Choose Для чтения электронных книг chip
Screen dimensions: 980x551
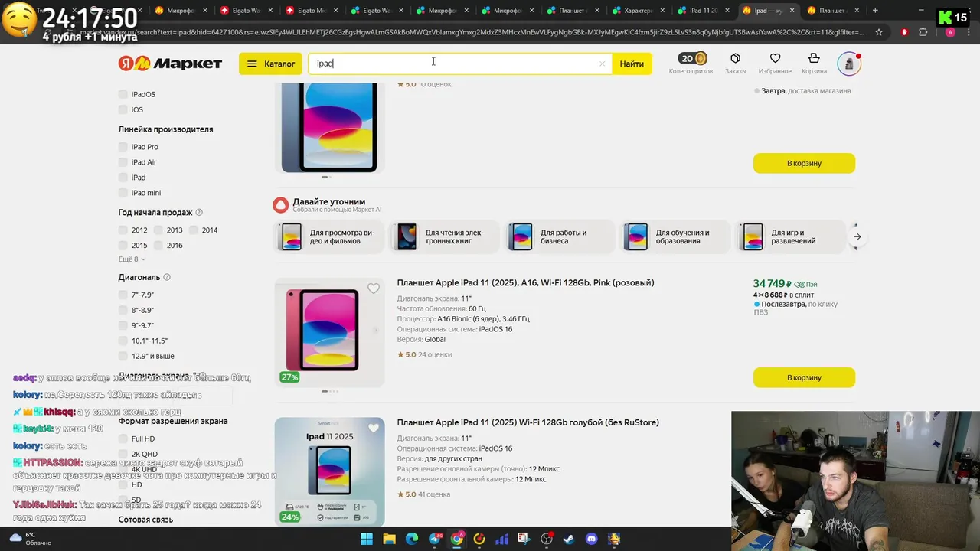pyautogui.click(x=444, y=236)
